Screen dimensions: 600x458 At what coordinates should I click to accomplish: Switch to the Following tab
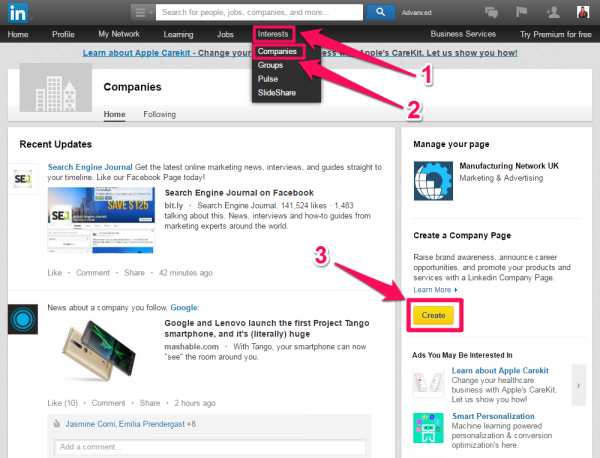click(x=160, y=114)
